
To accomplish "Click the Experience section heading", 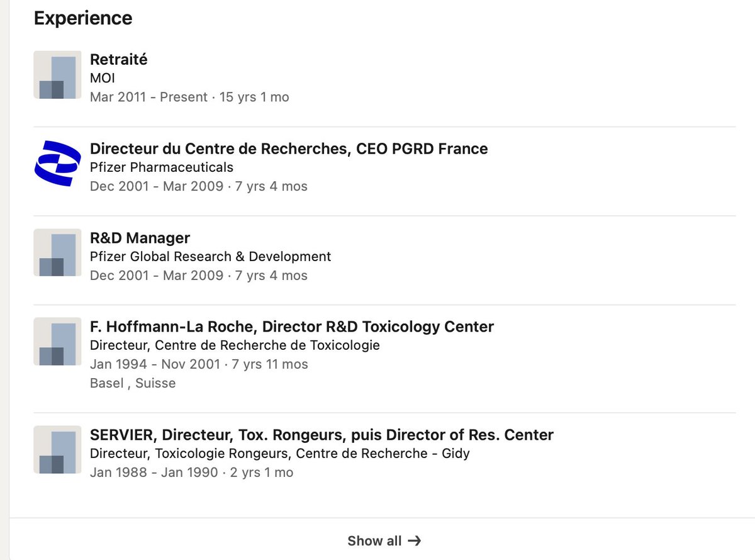I will click(x=83, y=18).
